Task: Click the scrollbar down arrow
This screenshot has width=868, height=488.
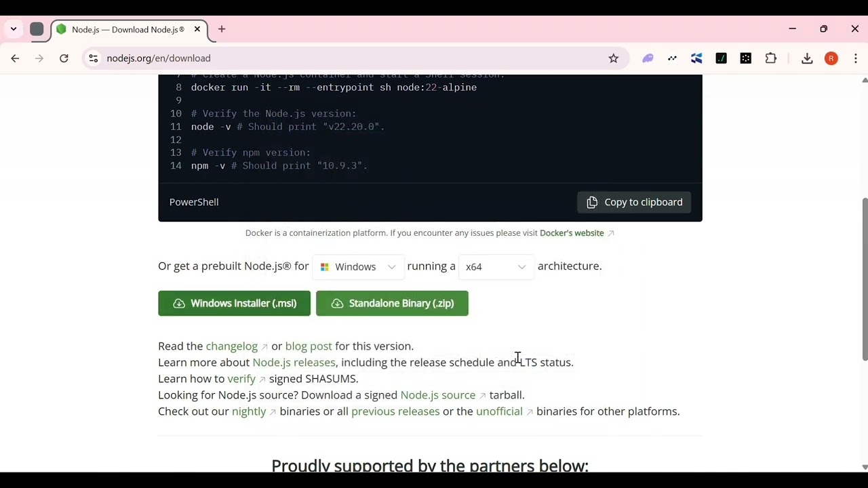Action: pos(865,467)
